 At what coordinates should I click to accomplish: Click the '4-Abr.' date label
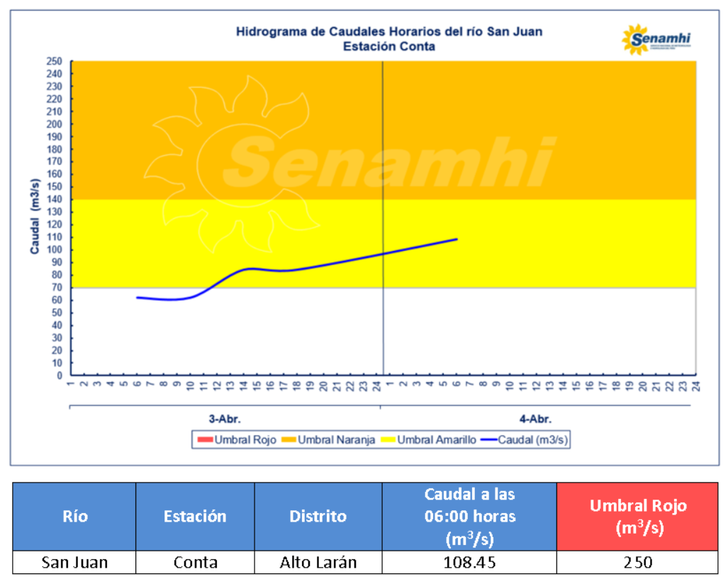(x=535, y=419)
